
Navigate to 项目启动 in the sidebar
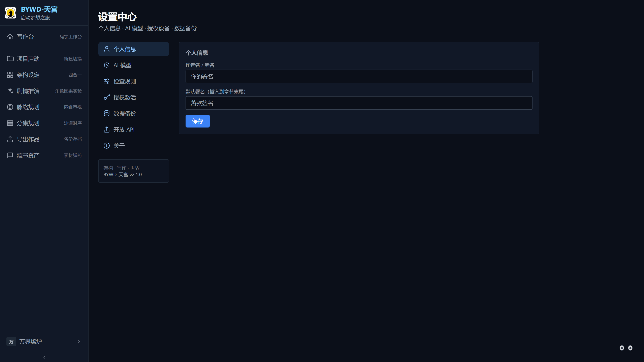click(44, 59)
